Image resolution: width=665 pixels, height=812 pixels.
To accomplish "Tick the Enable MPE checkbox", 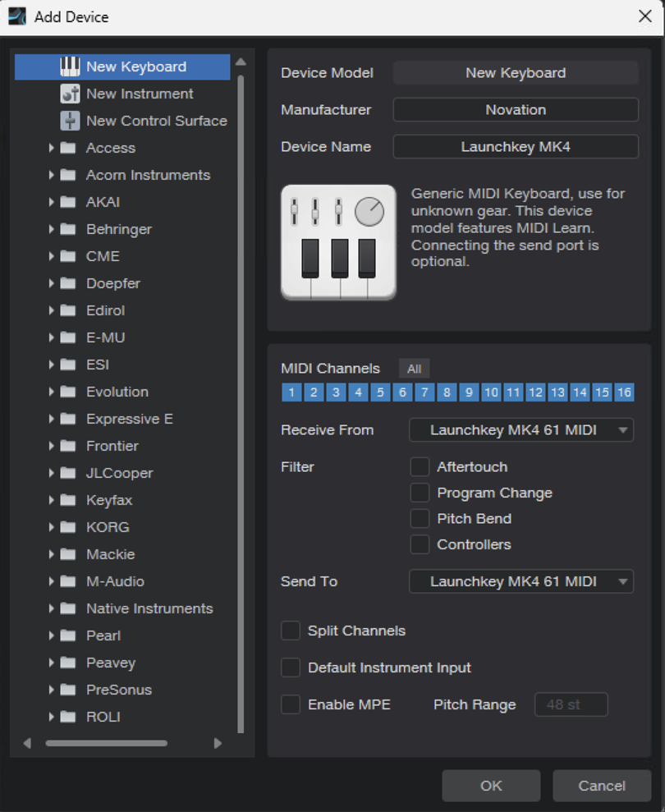I will (x=291, y=704).
